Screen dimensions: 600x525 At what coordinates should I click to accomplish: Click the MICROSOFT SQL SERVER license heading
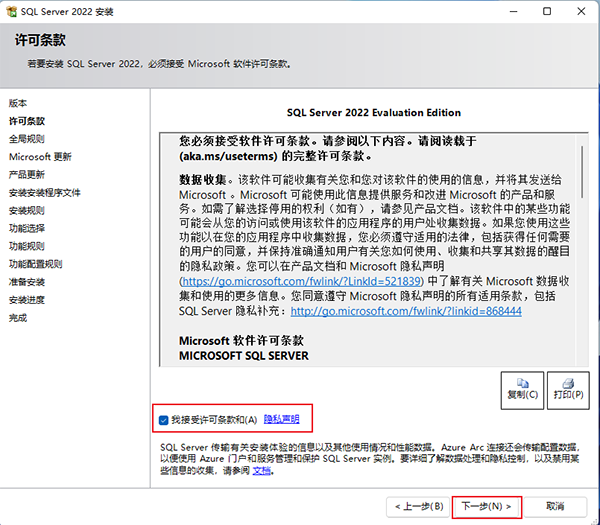click(244, 356)
